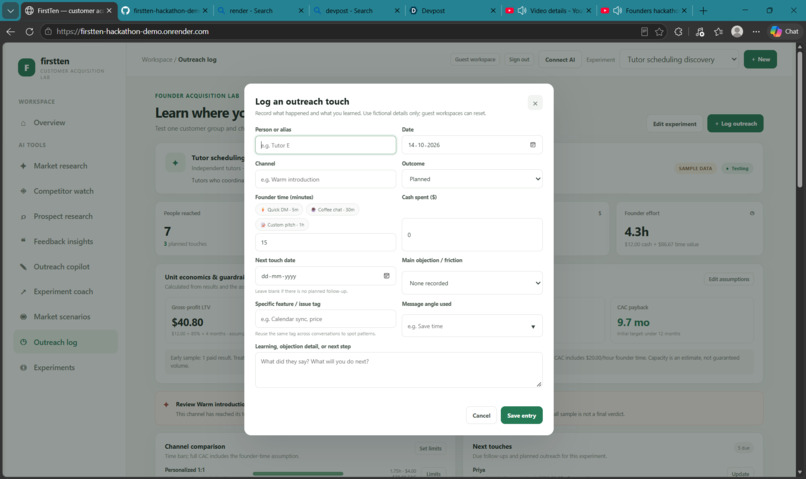
Task: Switch to the Founders hackathon YouTube tab
Action: tap(644, 10)
